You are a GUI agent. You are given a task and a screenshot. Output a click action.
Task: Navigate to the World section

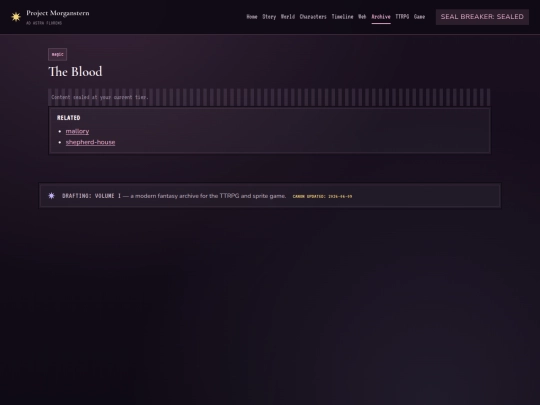point(288,17)
